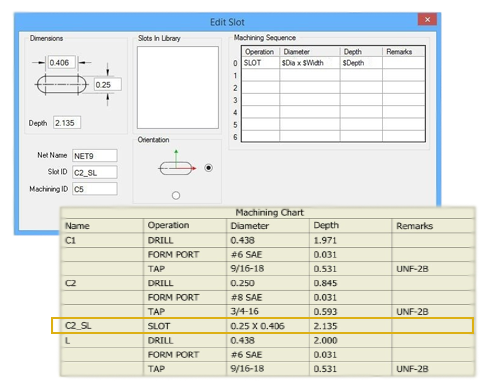
Task: Click the slot dimension diagram
Action: [62, 85]
